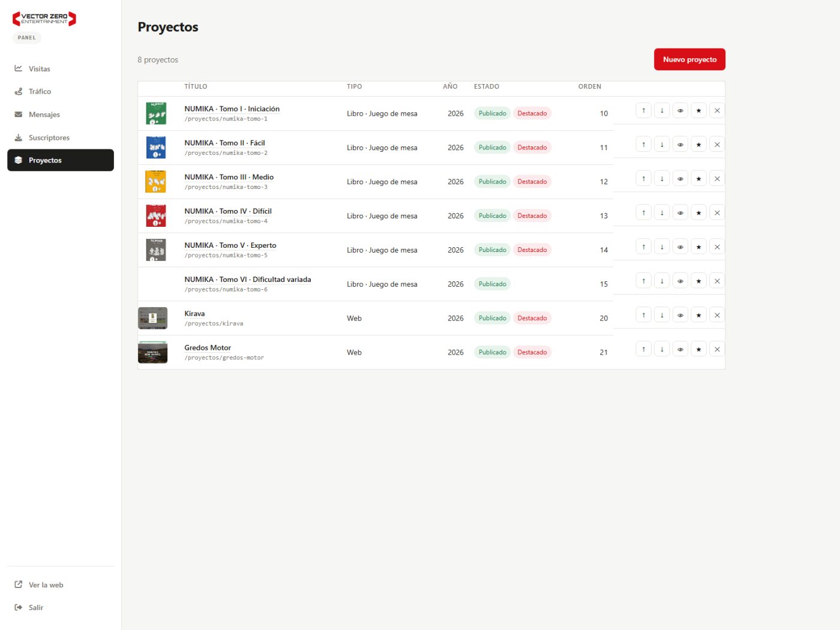This screenshot has width=840, height=630.
Task: Toggle featured star for NUMIKA Tomo IV
Action: (698, 213)
